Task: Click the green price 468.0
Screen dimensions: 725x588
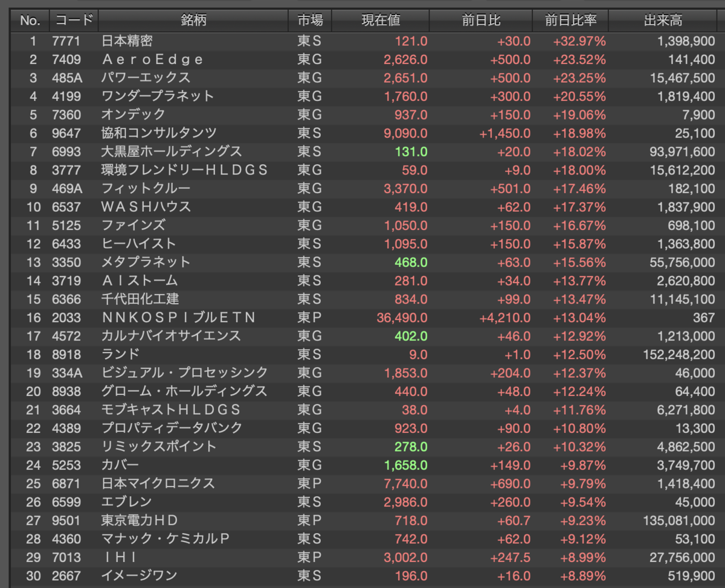Action: tap(411, 262)
